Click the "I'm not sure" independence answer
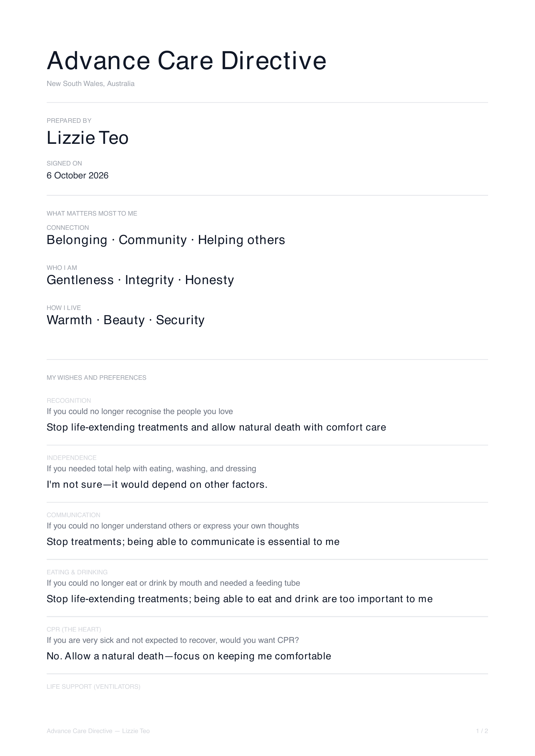535x756 pixels. 157,485
